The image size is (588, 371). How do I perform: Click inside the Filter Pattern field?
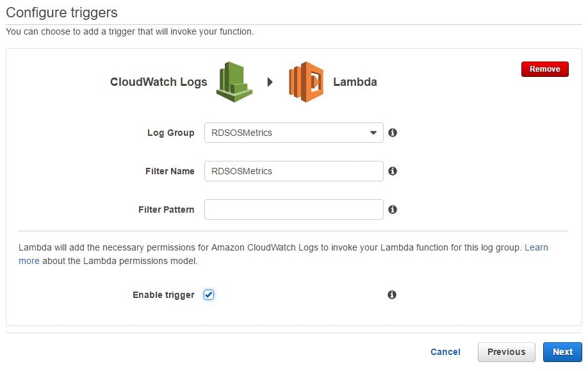293,210
